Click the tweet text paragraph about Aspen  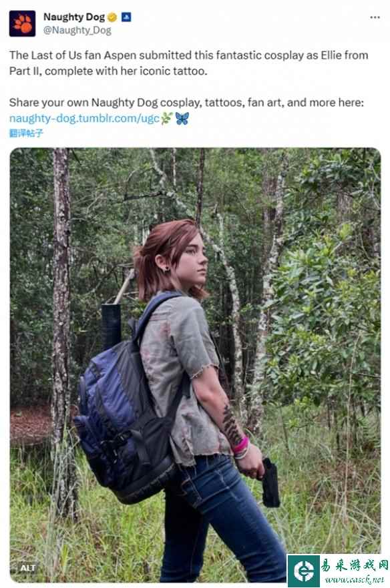click(x=189, y=63)
